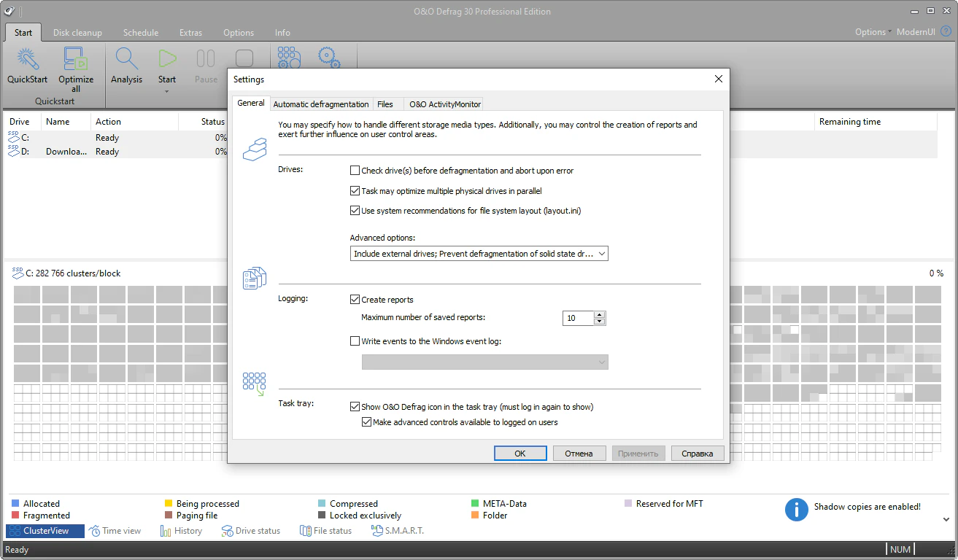Click the Применить apply button
The image size is (958, 560).
[638, 453]
